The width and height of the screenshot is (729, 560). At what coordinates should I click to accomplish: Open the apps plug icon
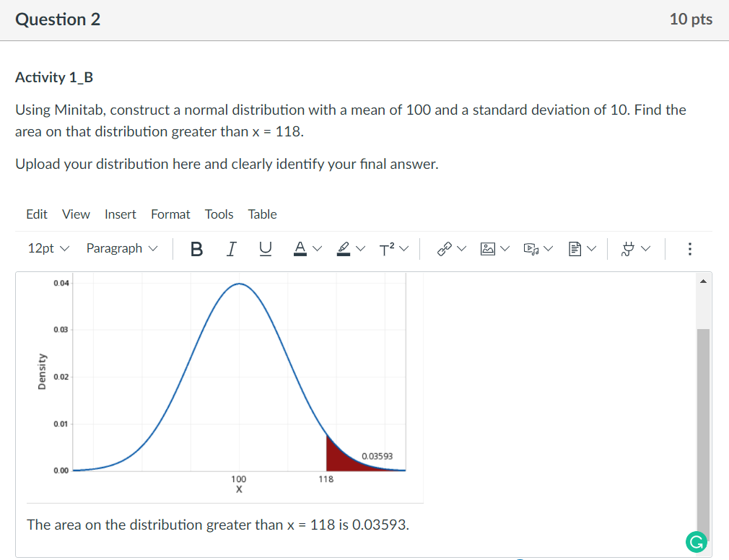point(630,249)
